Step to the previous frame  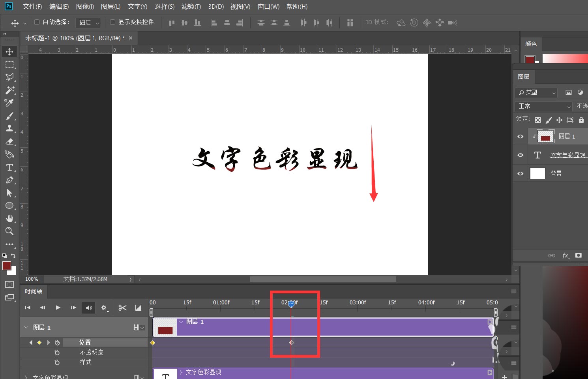43,308
